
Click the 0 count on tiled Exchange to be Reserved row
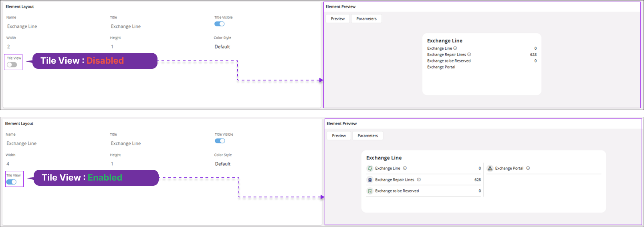pos(480,191)
